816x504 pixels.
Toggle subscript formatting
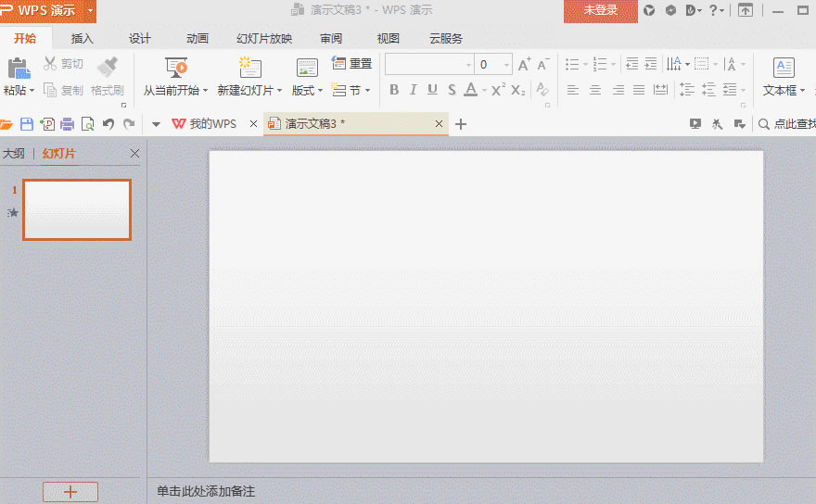click(517, 90)
